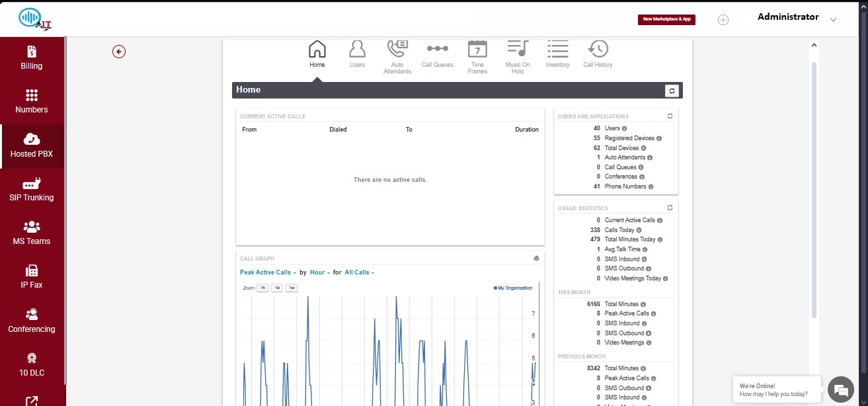This screenshot has width=868, height=406.
Task: Click the Call Queues icon
Action: (437, 50)
